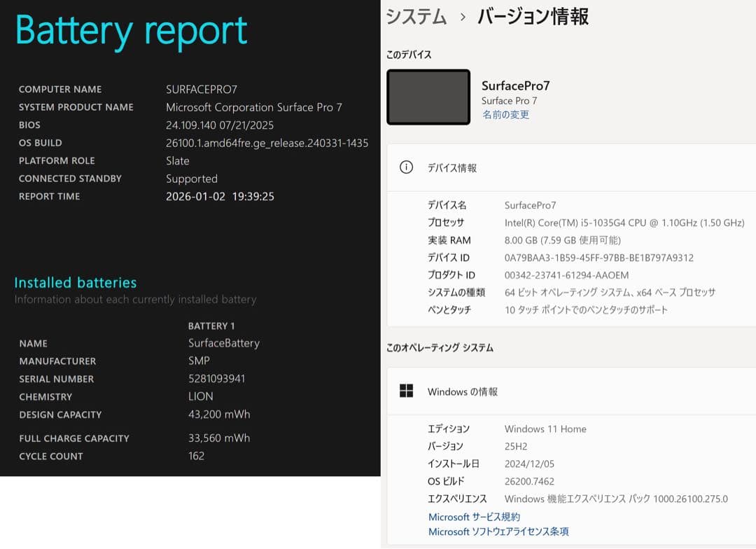
Task: Select processor value Intel(R) Core(TM) i5-1035G4
Action: click(x=624, y=223)
